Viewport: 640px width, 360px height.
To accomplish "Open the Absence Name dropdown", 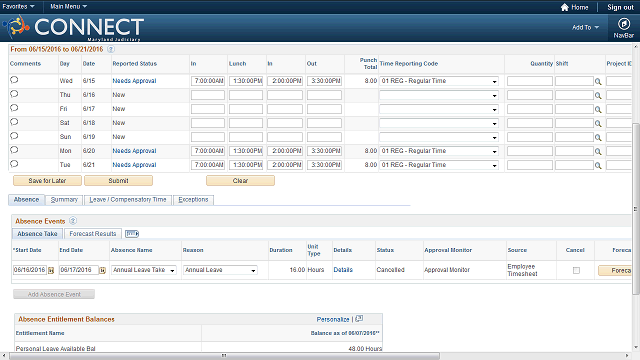I will 144,270.
